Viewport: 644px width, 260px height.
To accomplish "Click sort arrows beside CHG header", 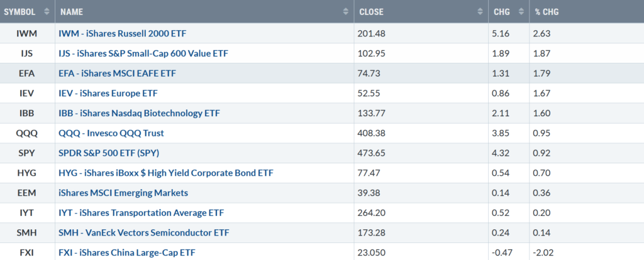I will point(521,12).
